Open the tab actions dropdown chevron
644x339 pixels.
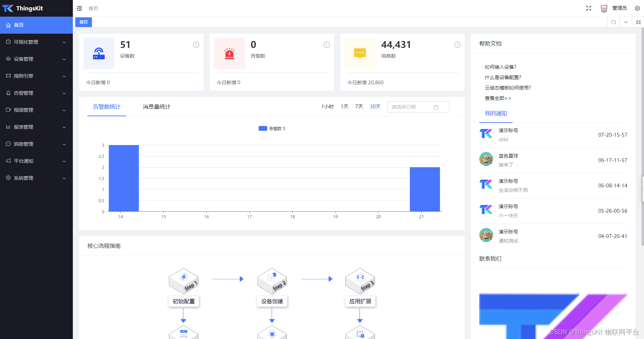tap(626, 22)
